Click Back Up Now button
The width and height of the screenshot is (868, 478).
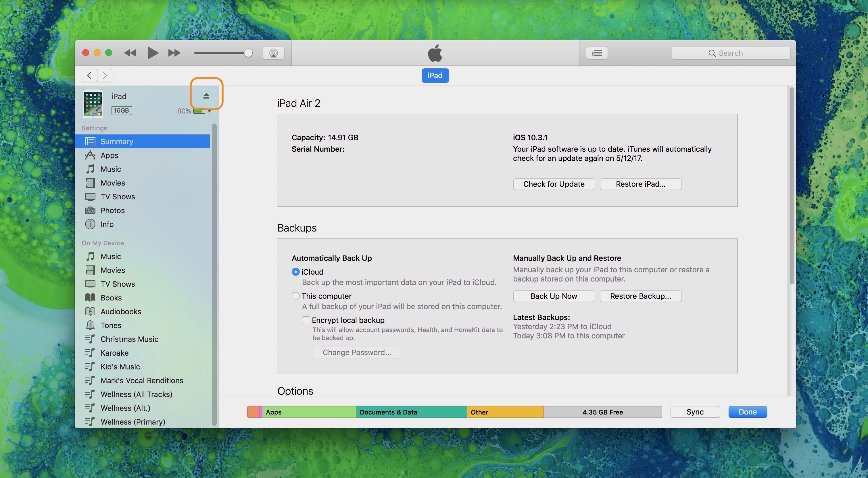coord(554,296)
